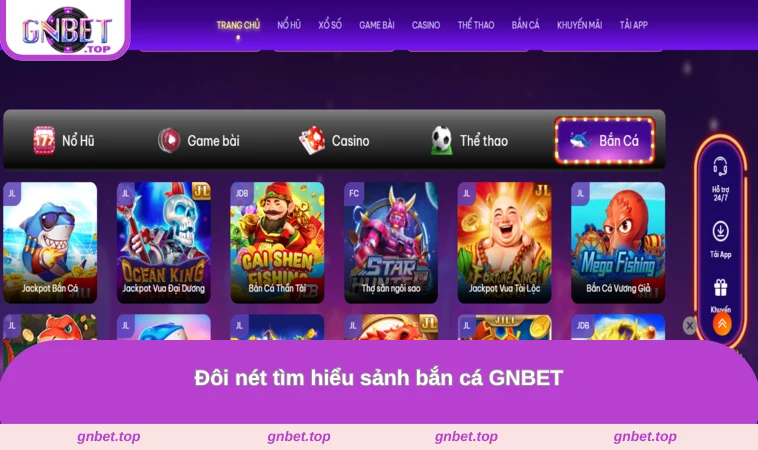
Task: Open TRANG CHỦ in top navigation
Action: click(238, 25)
